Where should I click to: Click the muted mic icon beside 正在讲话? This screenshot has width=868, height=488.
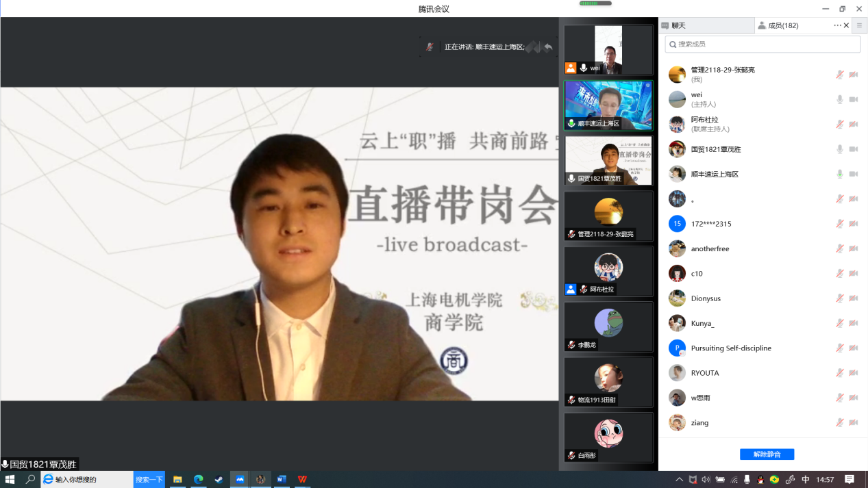[x=430, y=47]
